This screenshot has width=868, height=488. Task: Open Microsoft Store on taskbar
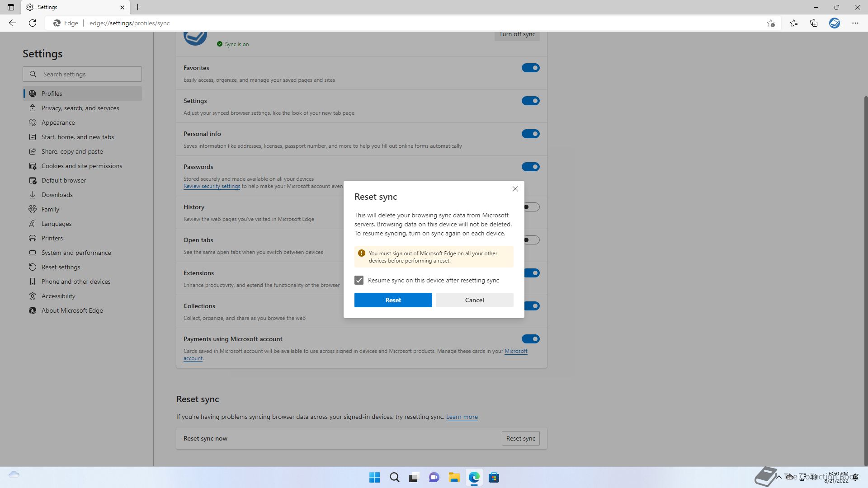(494, 478)
